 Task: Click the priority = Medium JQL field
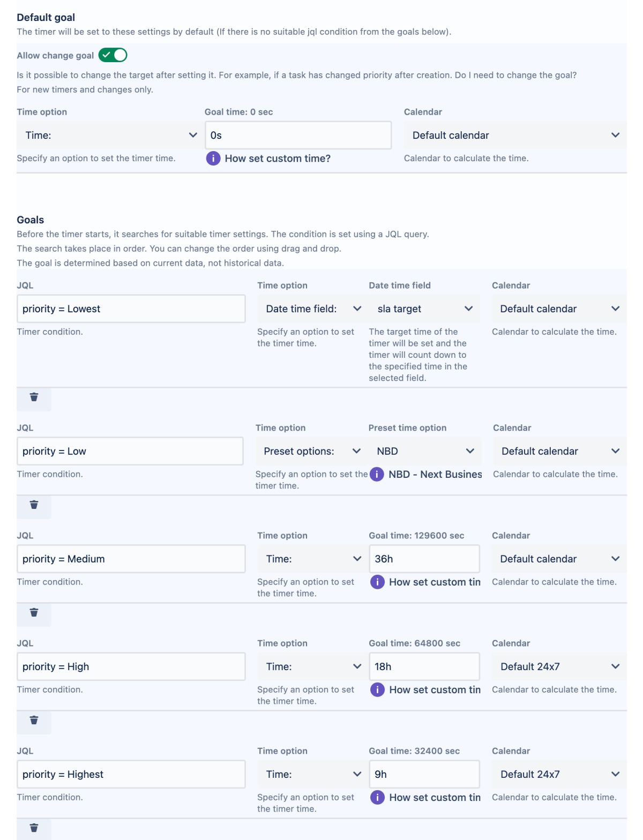(x=131, y=559)
